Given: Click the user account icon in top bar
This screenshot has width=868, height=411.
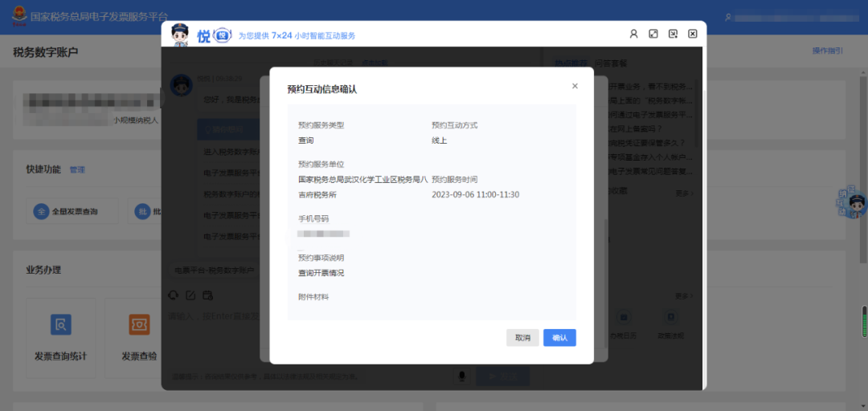Looking at the screenshot, I should point(728,18).
